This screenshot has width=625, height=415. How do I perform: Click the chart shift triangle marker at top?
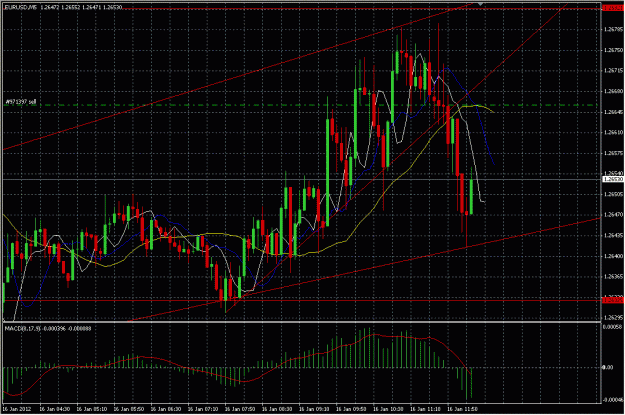pyautogui.click(x=481, y=4)
